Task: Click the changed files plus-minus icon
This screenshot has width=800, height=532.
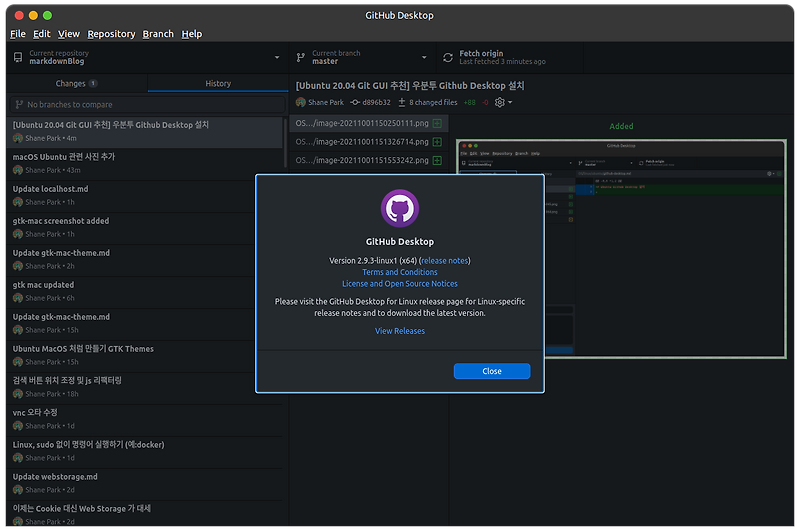Action: coord(402,103)
